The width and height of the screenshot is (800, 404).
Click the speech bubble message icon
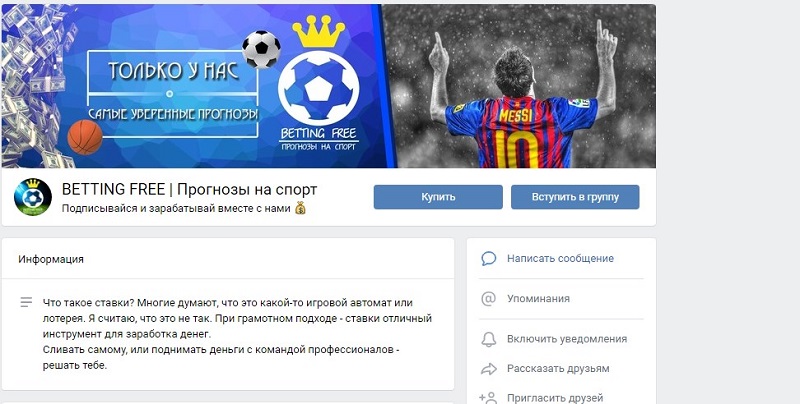click(488, 259)
